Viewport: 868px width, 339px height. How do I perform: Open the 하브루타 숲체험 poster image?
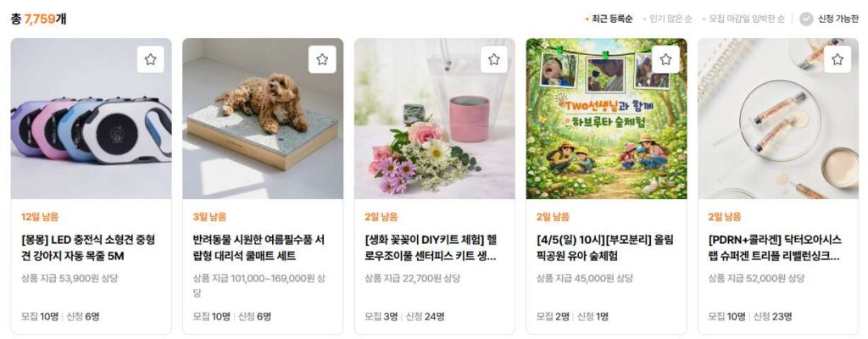(606, 119)
